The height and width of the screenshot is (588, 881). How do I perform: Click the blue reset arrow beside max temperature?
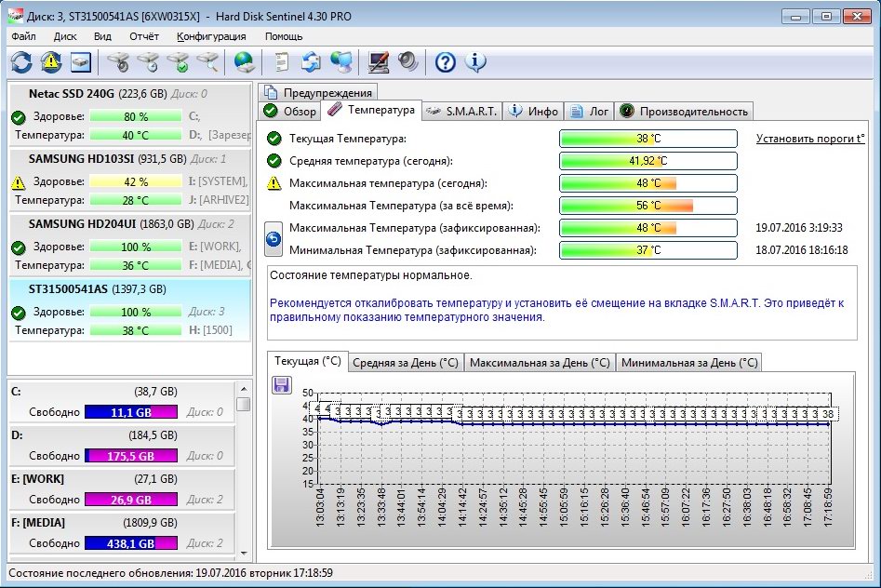pos(274,239)
